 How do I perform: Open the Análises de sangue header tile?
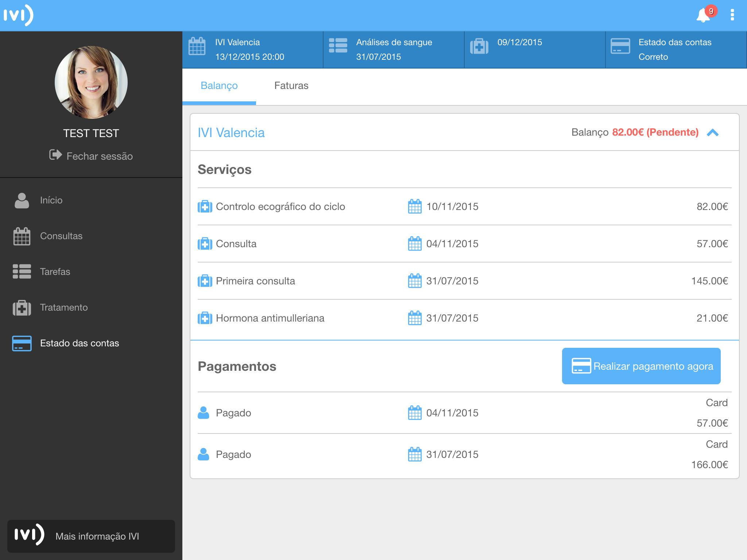tap(394, 50)
